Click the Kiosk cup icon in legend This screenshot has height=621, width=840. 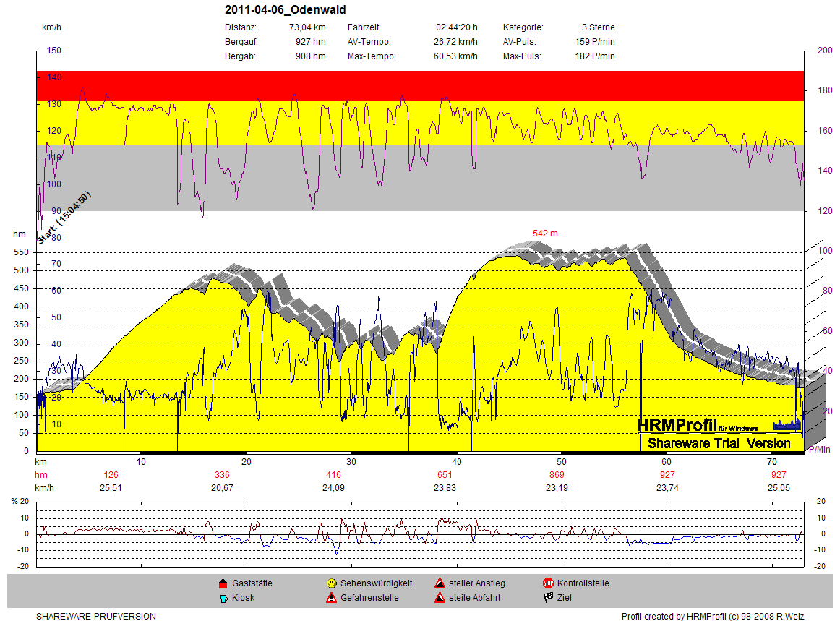[x=223, y=598]
